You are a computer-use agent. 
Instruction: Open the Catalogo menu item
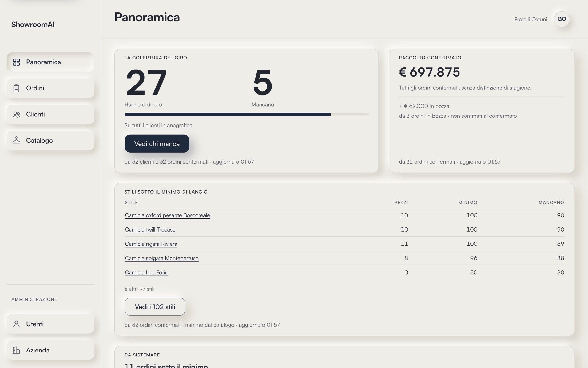(50, 140)
